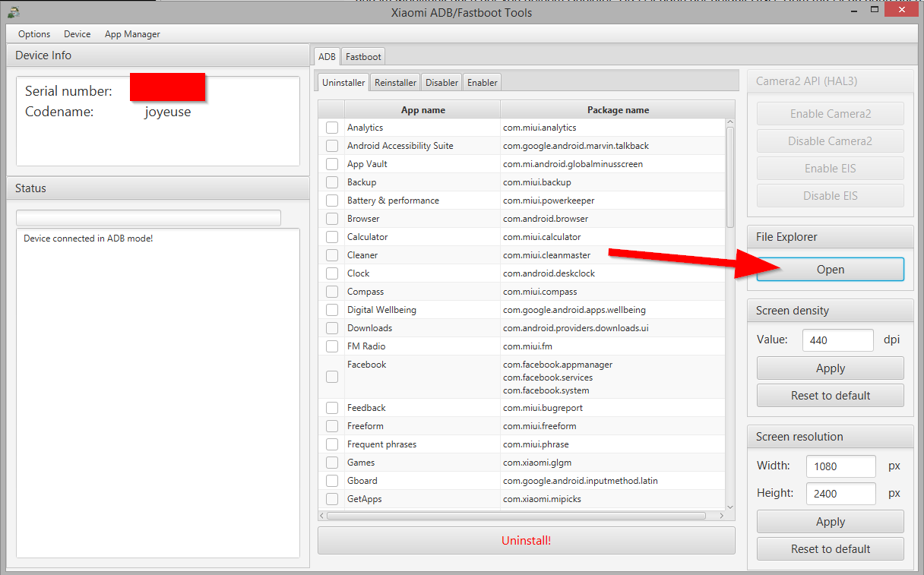Click the app icon in the title bar
The height and width of the screenshot is (575, 924).
click(x=14, y=12)
